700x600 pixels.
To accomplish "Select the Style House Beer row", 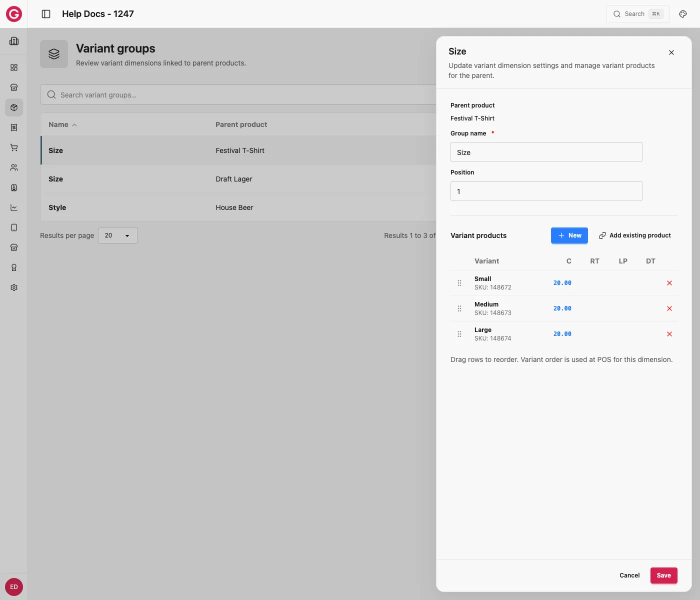I will (238, 207).
